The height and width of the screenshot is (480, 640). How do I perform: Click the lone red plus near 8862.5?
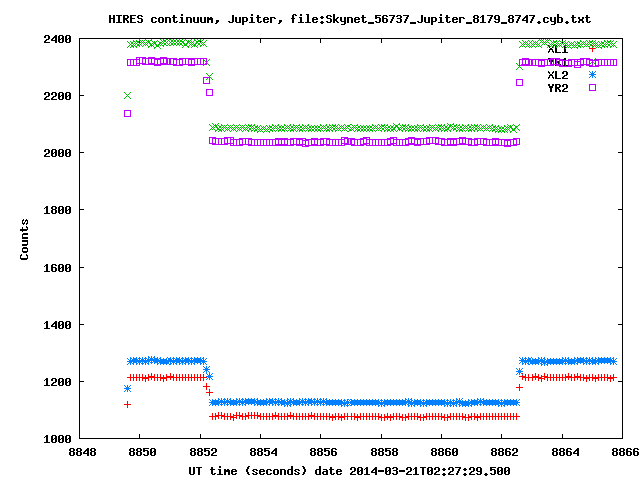click(x=519, y=387)
